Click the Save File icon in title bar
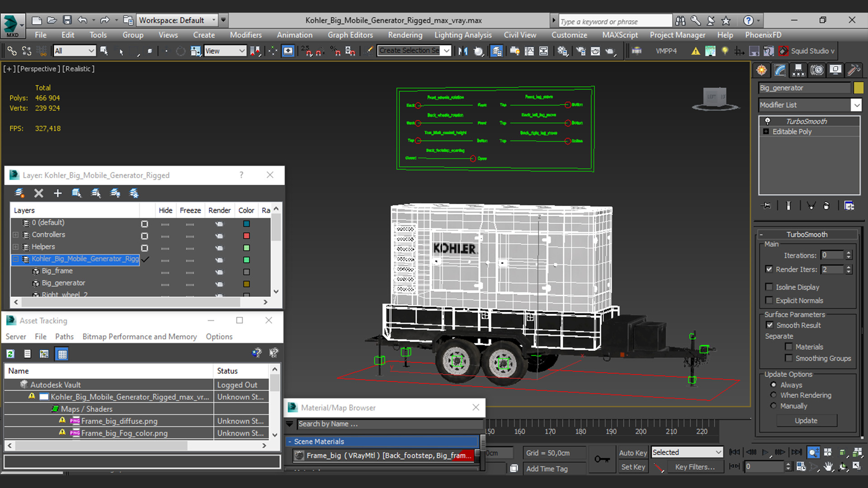This screenshot has height=488, width=868. point(67,20)
